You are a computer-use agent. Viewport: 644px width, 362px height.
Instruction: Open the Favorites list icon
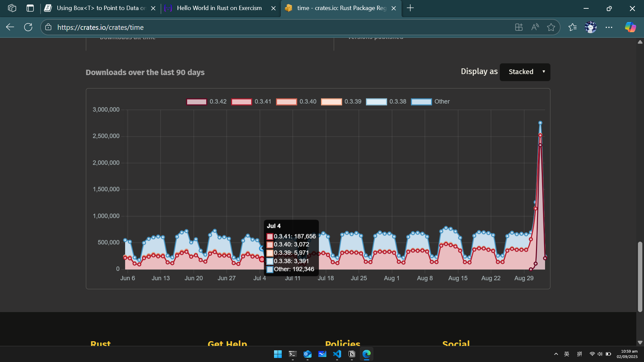coord(573,27)
